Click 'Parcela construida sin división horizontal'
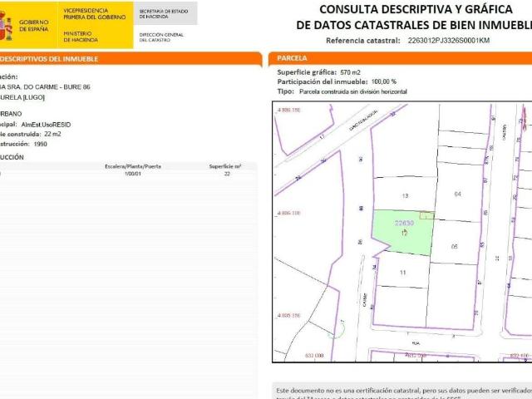This screenshot has height=399, width=532. pyautogui.click(x=352, y=91)
